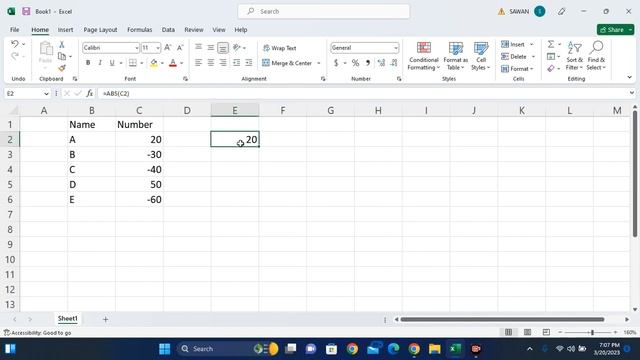Select the Format Painter brush
This screenshot has height=360, width=640.
pos(62,68)
